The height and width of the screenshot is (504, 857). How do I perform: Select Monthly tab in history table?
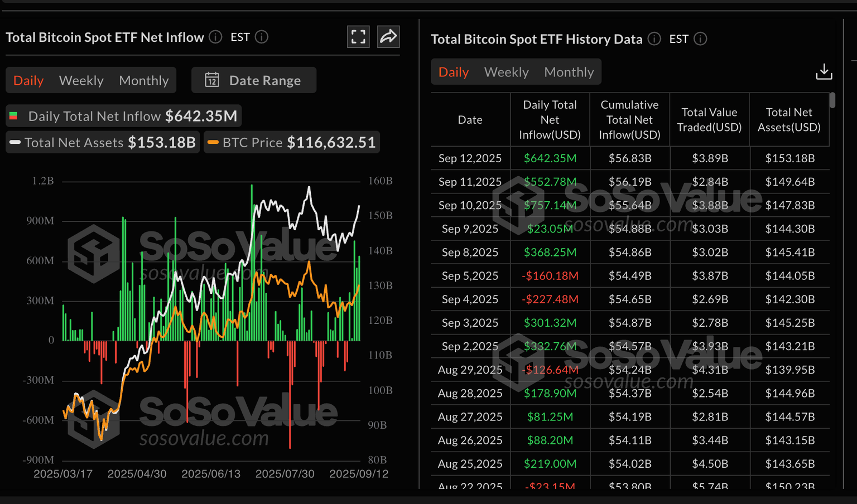569,72
